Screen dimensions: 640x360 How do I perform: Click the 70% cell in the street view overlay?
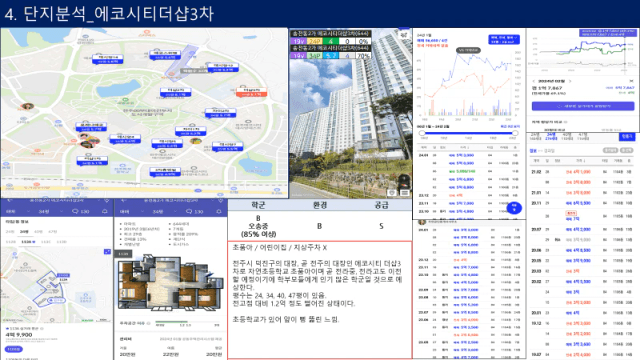[363, 56]
